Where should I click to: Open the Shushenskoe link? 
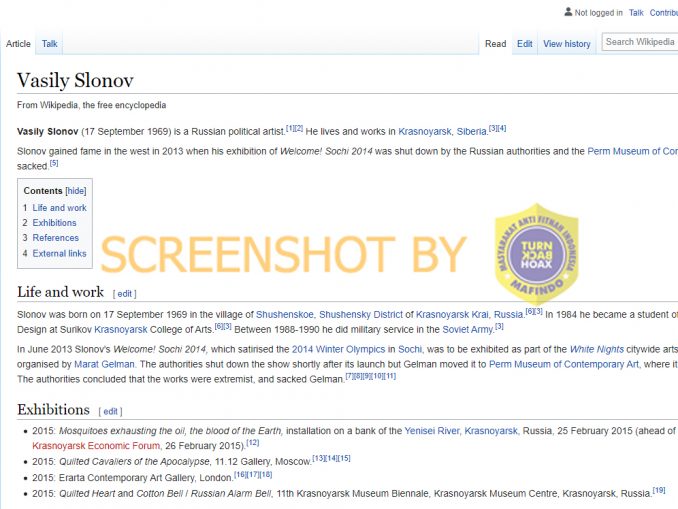[285, 314]
